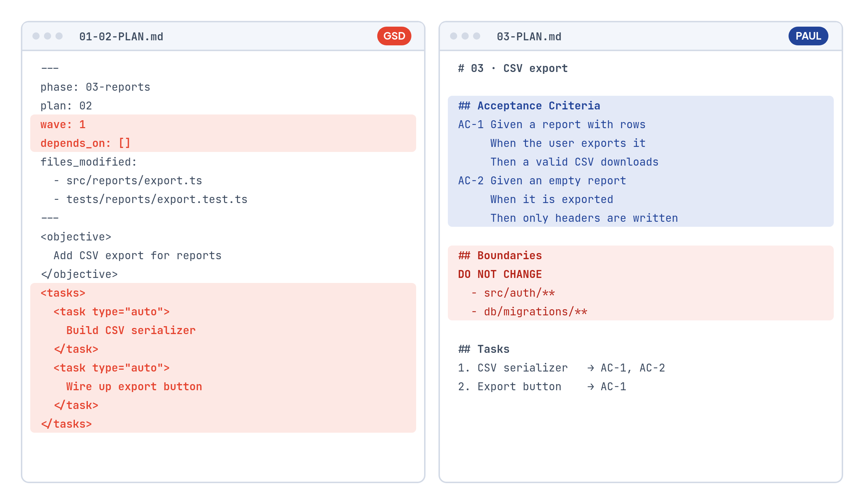Click the closing </tasks> tag
864x504 pixels.
(66, 424)
